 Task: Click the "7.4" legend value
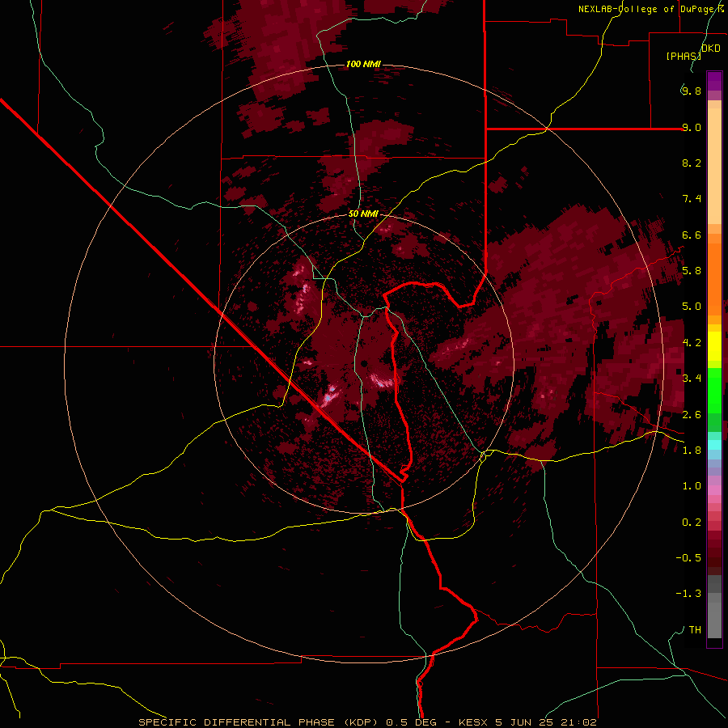coord(692,199)
